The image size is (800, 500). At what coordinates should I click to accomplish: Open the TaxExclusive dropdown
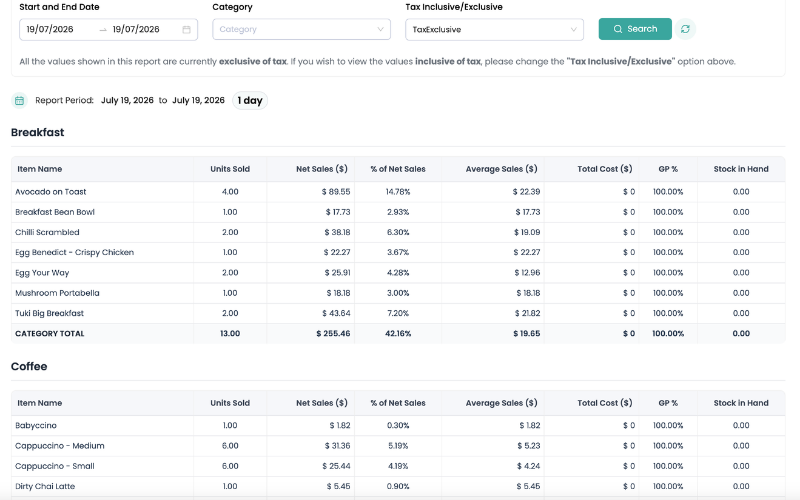pos(494,30)
